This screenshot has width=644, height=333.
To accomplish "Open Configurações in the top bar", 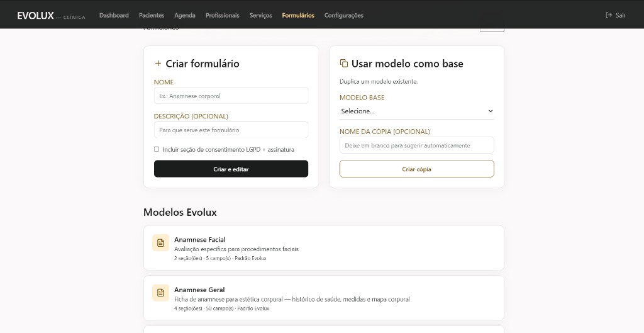I will (344, 15).
